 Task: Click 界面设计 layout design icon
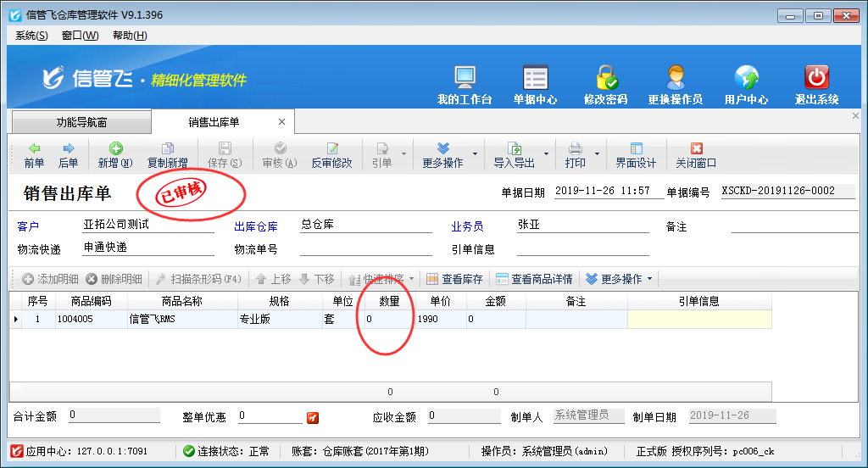point(636,148)
